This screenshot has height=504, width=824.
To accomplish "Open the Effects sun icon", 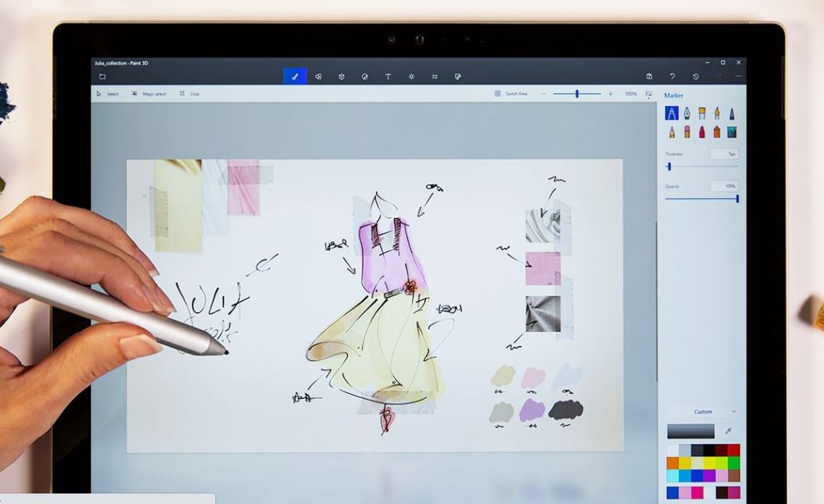I will (411, 77).
